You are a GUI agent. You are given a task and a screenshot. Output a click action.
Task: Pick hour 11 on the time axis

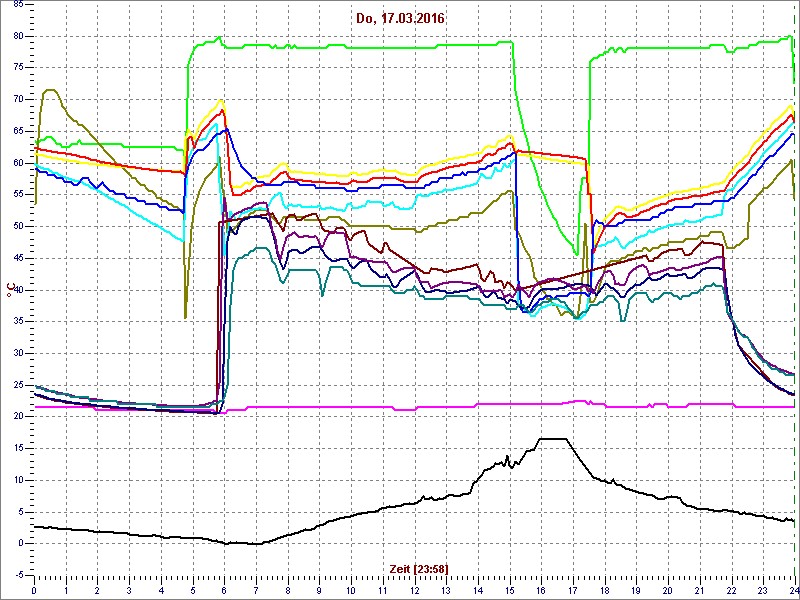coord(382,590)
